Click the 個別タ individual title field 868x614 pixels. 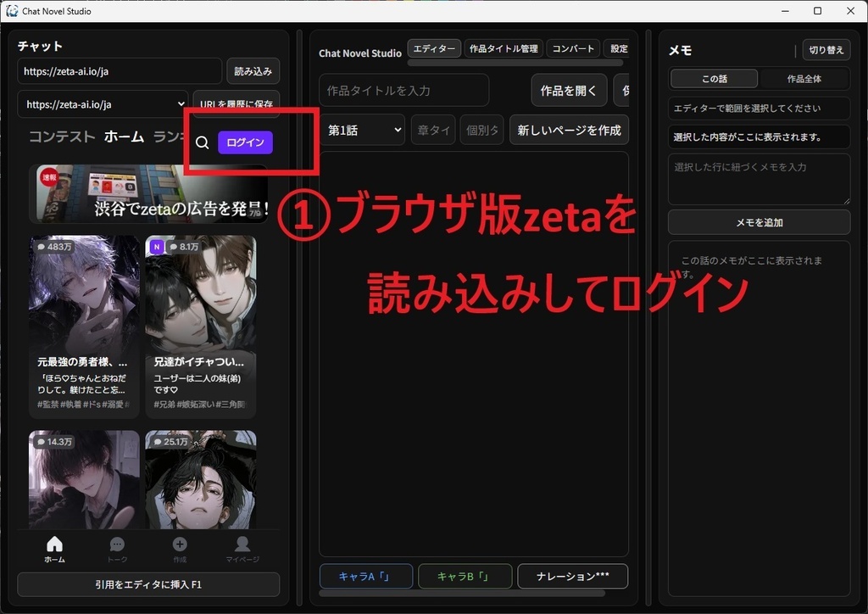pyautogui.click(x=481, y=130)
